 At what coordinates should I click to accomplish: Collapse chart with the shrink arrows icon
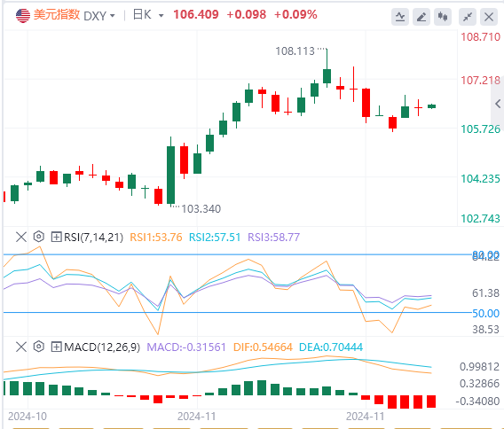pyautogui.click(x=468, y=17)
